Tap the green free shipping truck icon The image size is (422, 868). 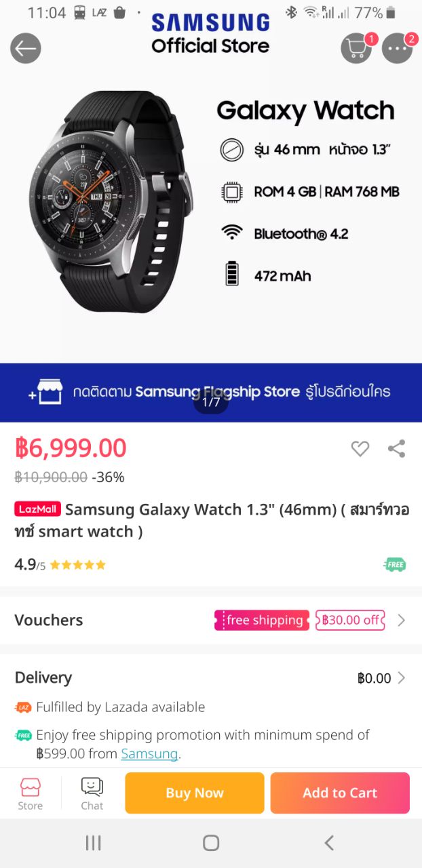[395, 564]
